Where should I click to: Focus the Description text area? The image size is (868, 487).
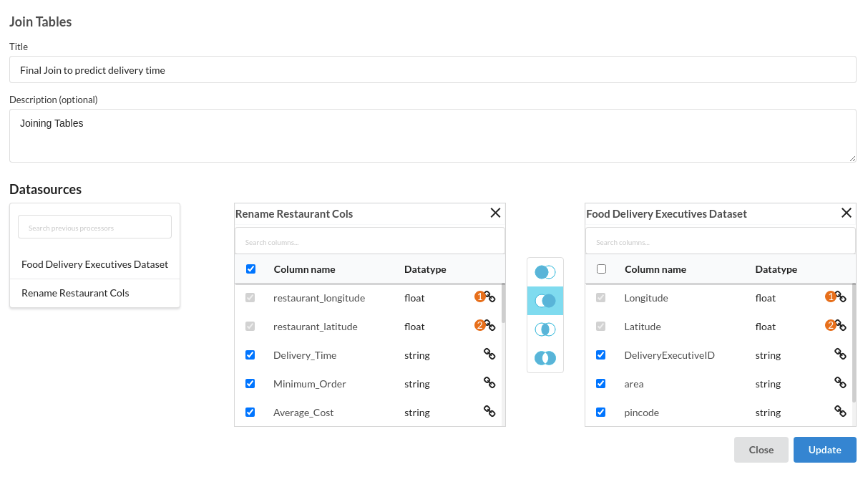pos(433,135)
